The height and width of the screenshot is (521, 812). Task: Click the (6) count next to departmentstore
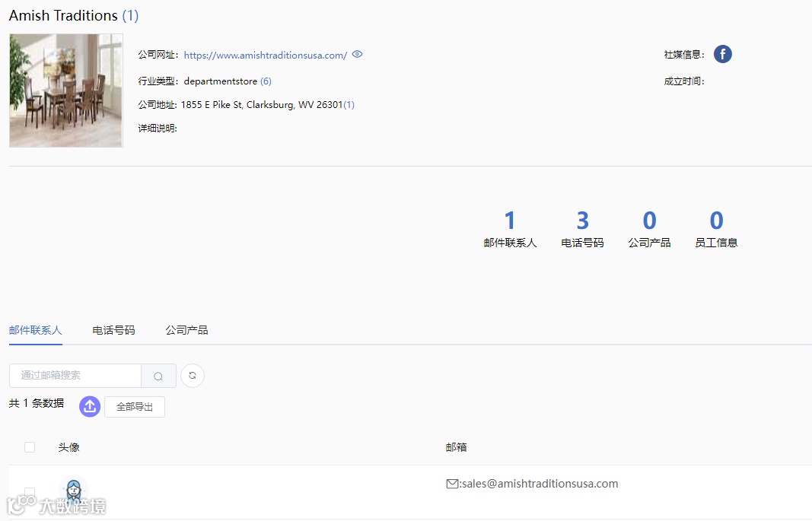pyautogui.click(x=266, y=81)
